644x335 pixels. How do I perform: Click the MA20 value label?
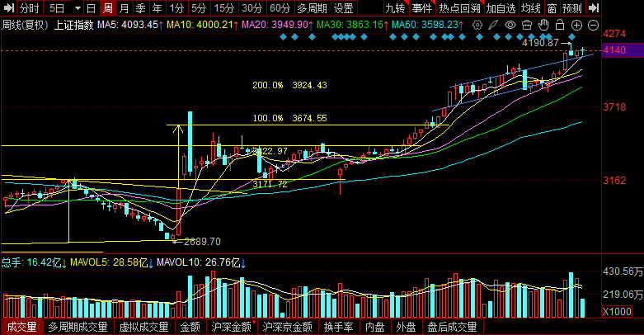[277, 25]
